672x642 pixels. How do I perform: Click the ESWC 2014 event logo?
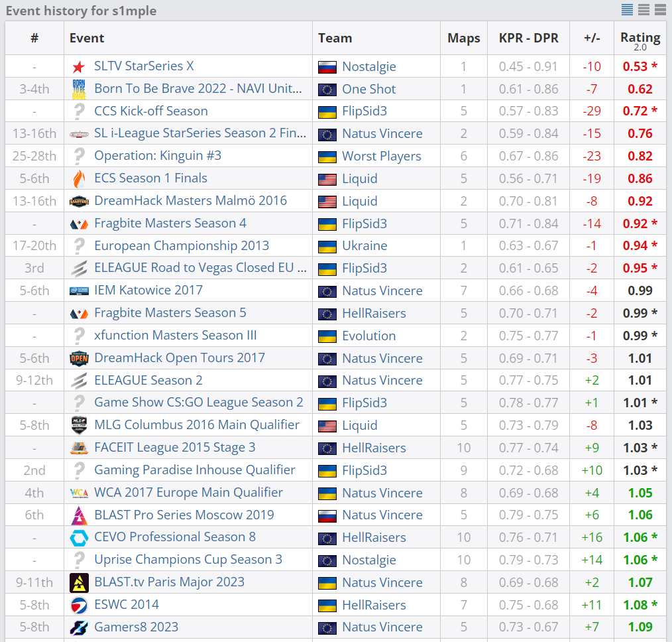(79, 605)
